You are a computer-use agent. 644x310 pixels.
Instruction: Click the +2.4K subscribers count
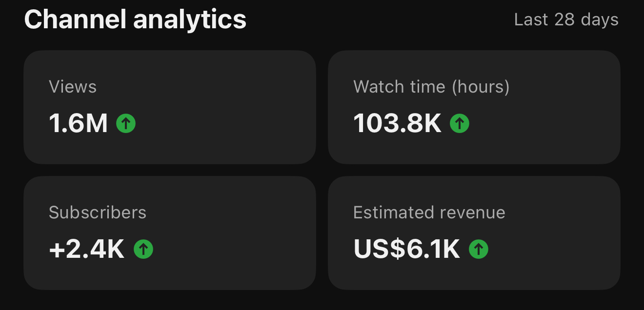click(87, 250)
